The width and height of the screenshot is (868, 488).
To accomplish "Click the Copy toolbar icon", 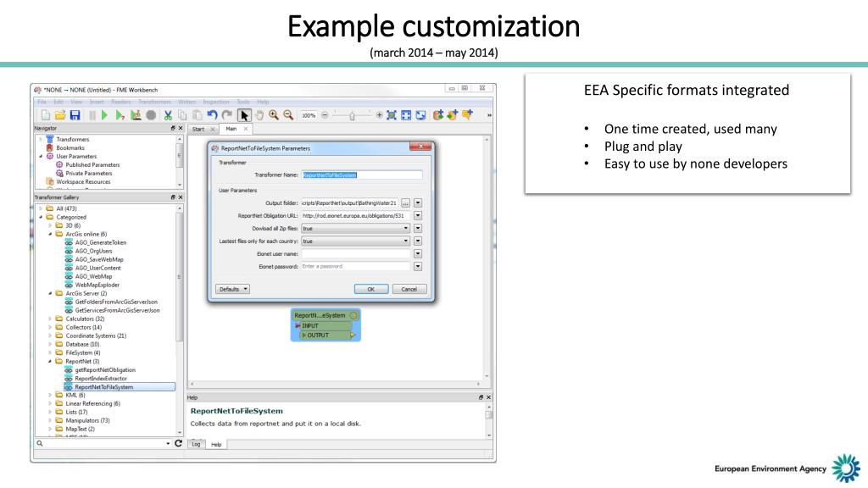I will coord(182,115).
